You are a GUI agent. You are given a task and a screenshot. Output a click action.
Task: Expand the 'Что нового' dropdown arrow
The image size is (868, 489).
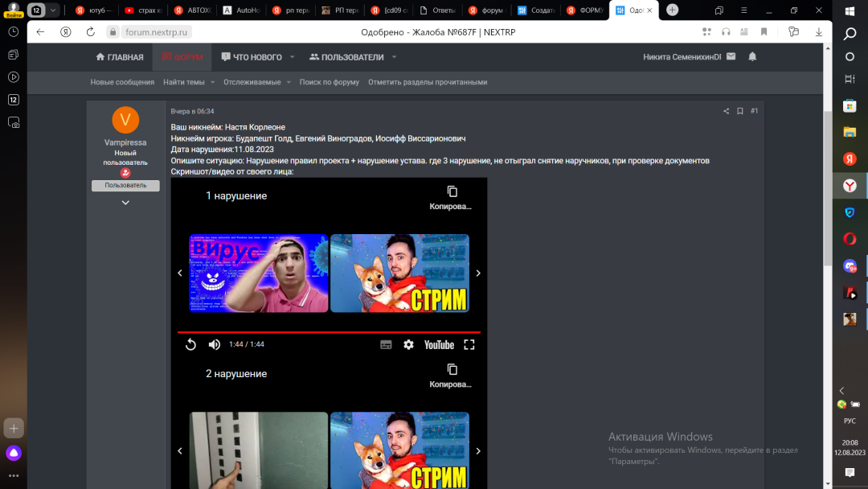pos(292,57)
